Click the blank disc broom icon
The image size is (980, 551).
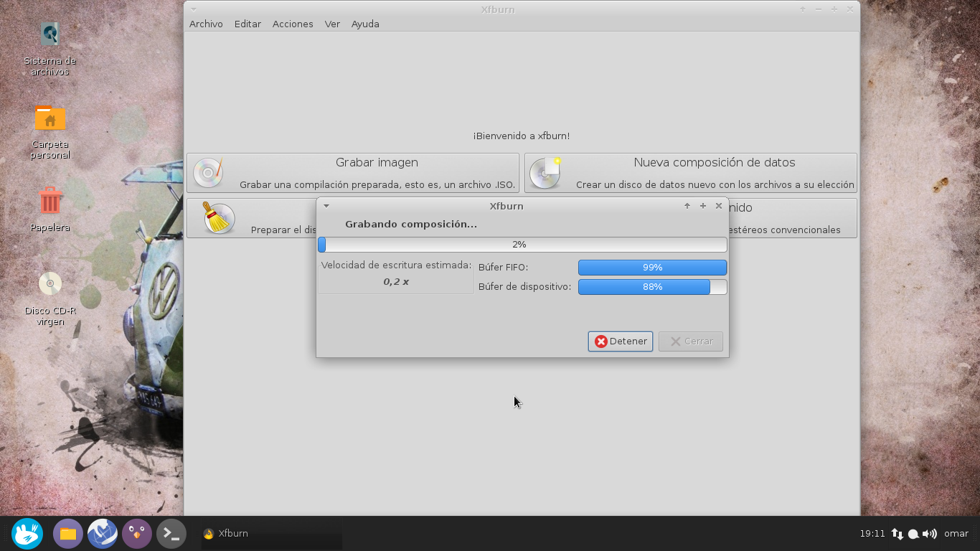click(x=219, y=217)
